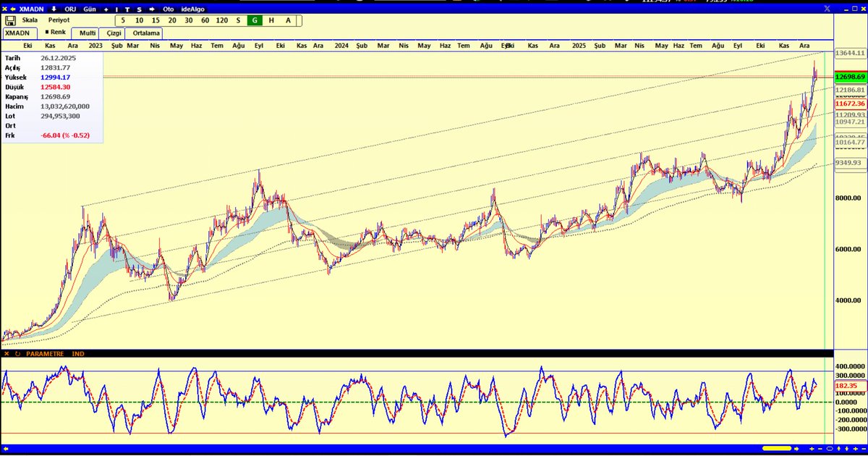Click the Hacim value 13,032,620,000

pyautogui.click(x=65, y=106)
